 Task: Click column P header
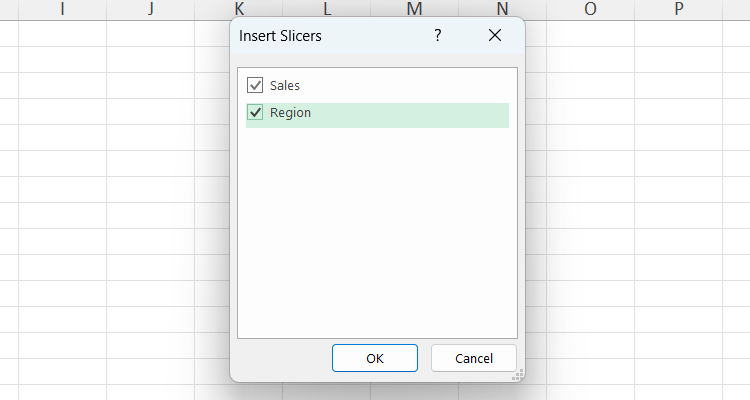coord(678,9)
